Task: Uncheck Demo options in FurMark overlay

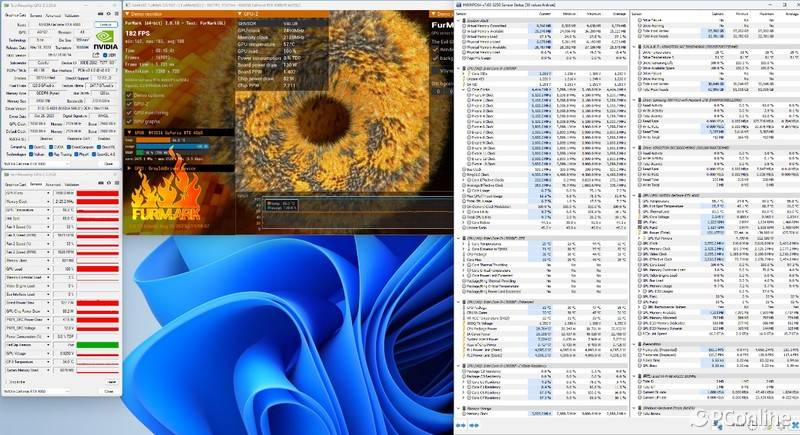Action: click(130, 95)
